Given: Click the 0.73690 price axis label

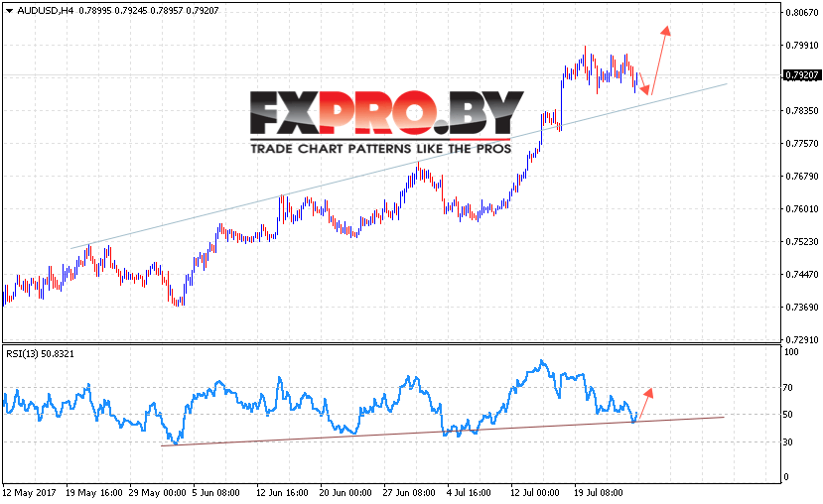Looking at the screenshot, I should click(x=802, y=307).
